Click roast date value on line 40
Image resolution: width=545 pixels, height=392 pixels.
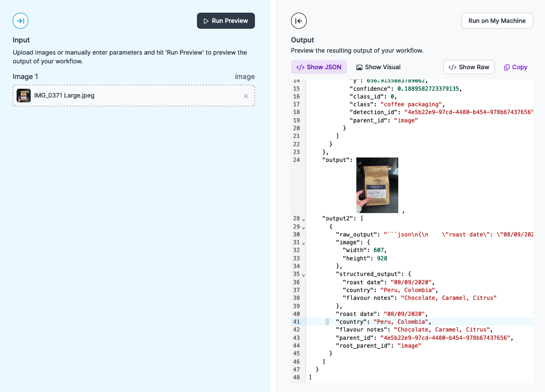tap(404, 314)
